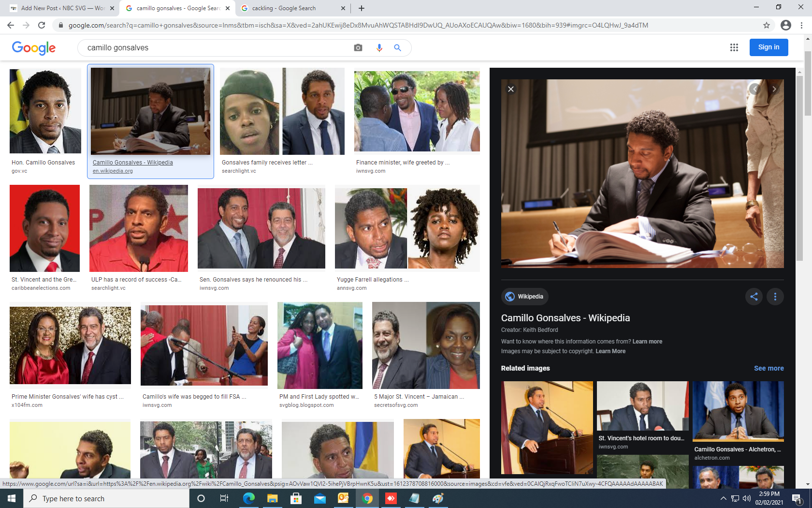Go to next image in preview
Screen dimensions: 812x508
pyautogui.click(x=774, y=89)
